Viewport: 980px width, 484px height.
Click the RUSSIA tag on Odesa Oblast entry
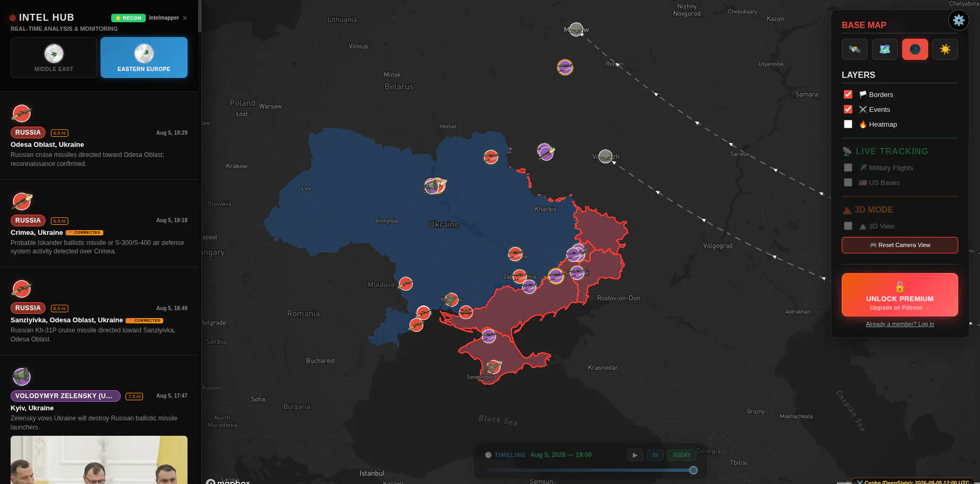pos(28,133)
